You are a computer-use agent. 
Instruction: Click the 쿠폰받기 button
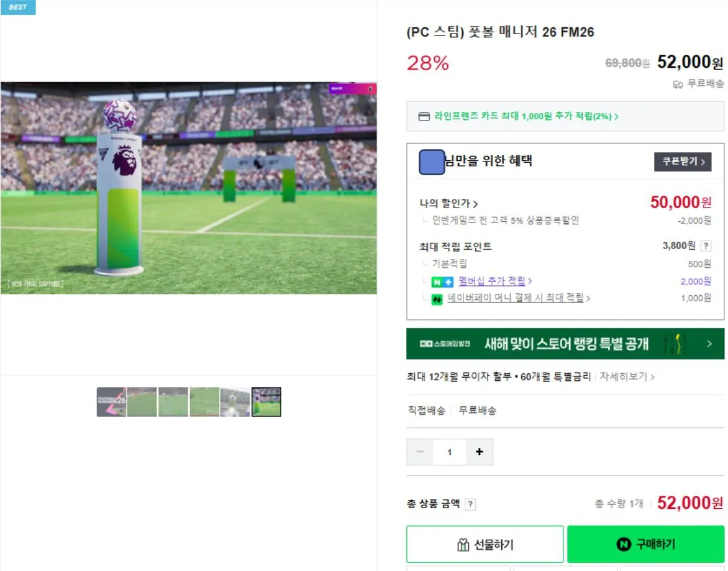click(683, 162)
